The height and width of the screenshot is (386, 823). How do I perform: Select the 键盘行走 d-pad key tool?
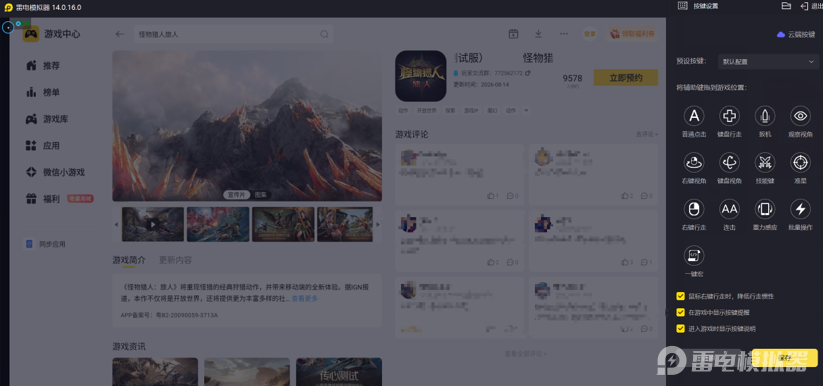click(729, 116)
